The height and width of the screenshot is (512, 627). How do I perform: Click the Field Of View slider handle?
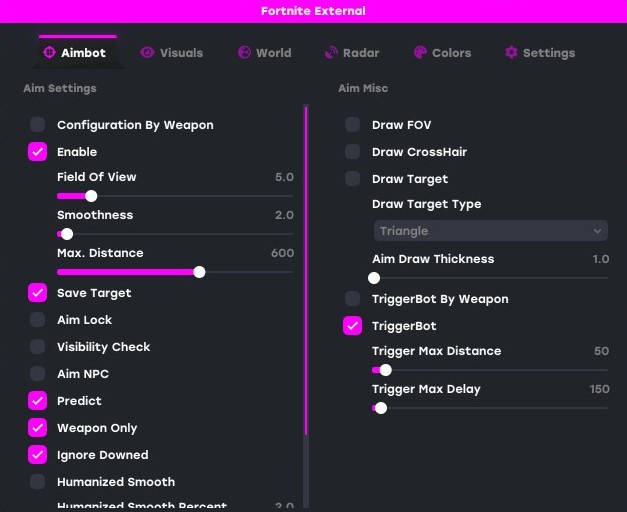pyautogui.click(x=91, y=196)
